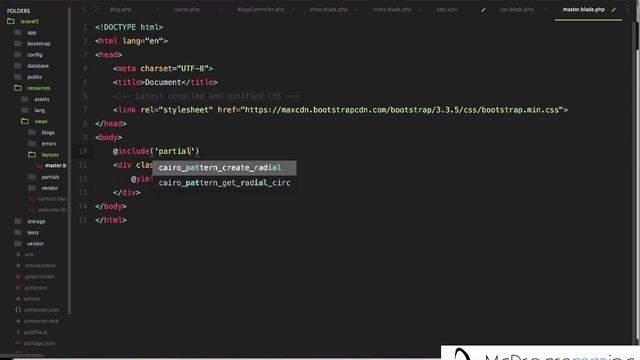Choose cairo_pattern_create_radial autocomplete suggestion
The width and height of the screenshot is (640, 360).
[x=224, y=168]
